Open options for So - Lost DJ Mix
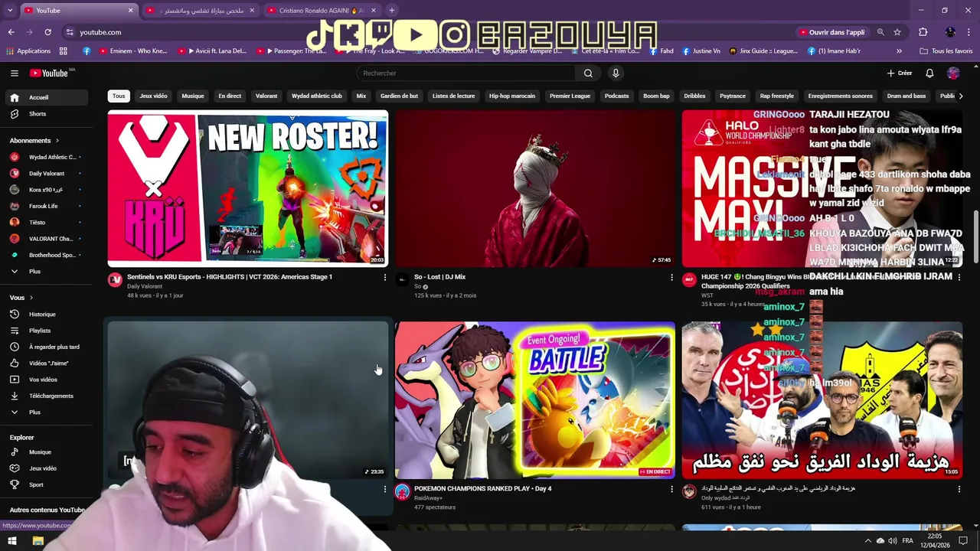The height and width of the screenshot is (551, 980). 672,277
